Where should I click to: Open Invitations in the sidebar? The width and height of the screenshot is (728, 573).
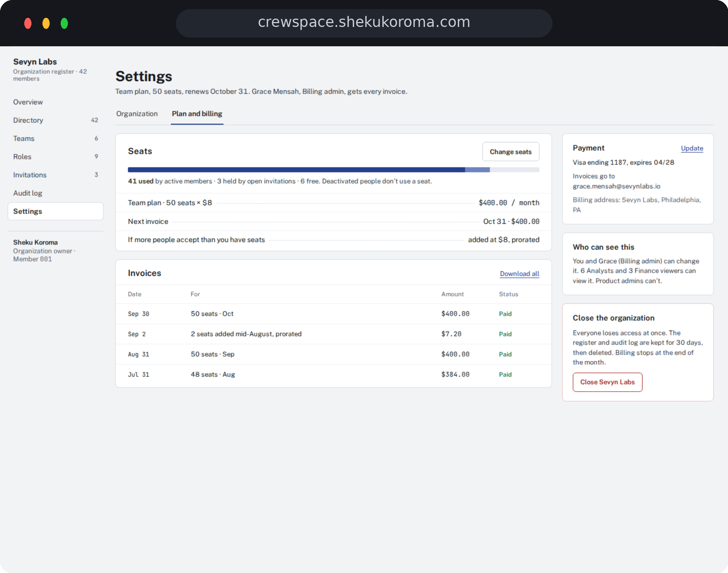tap(55, 175)
